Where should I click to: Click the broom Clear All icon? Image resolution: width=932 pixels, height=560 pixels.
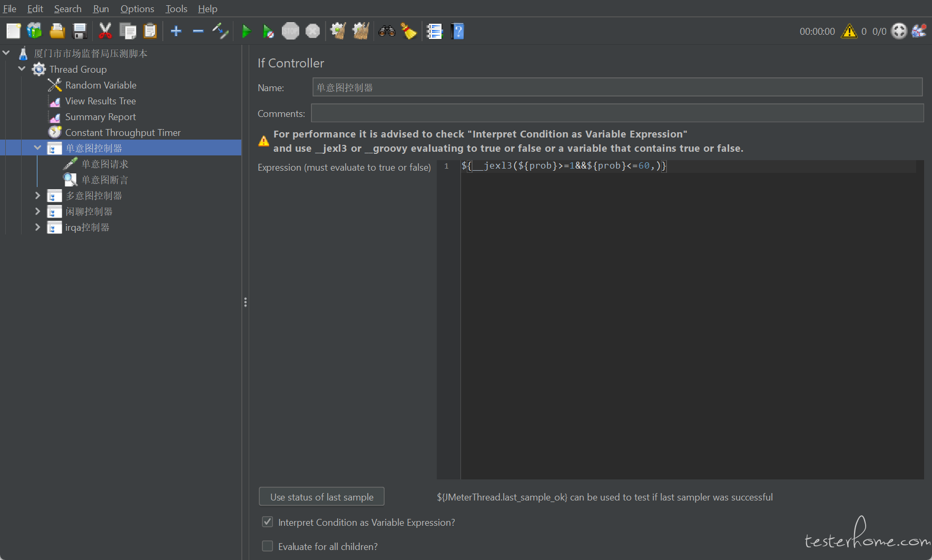pos(409,32)
